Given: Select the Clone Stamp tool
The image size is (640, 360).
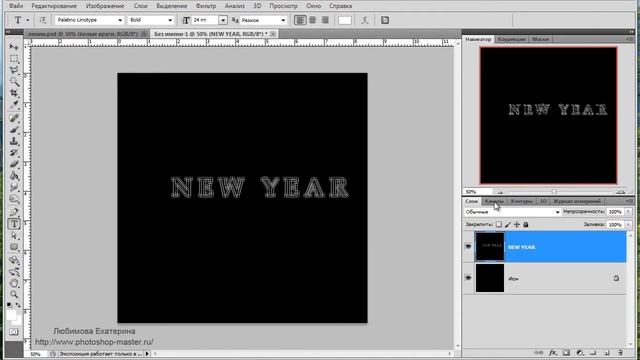Looking at the screenshot, I should [x=14, y=141].
